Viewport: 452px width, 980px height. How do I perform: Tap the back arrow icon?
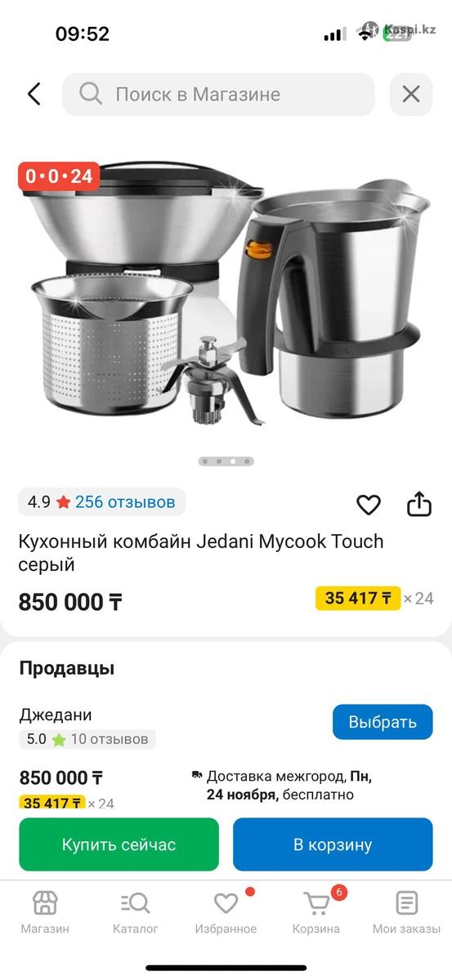[x=34, y=94]
